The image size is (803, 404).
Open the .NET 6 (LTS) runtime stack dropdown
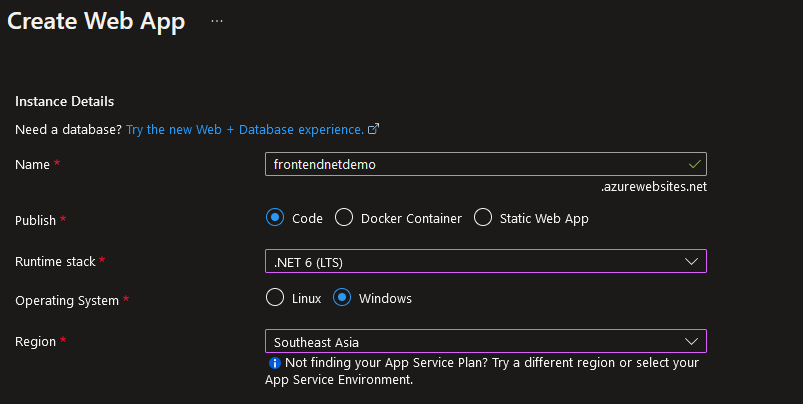point(485,261)
